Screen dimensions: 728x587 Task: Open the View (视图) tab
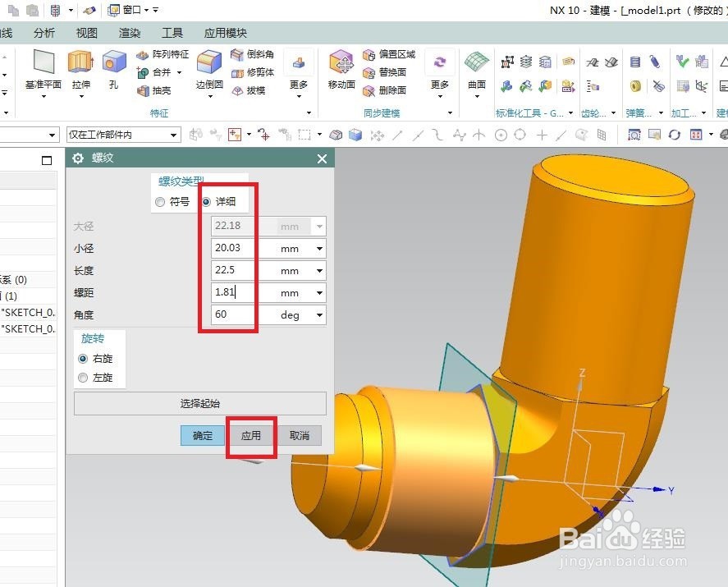point(87,33)
